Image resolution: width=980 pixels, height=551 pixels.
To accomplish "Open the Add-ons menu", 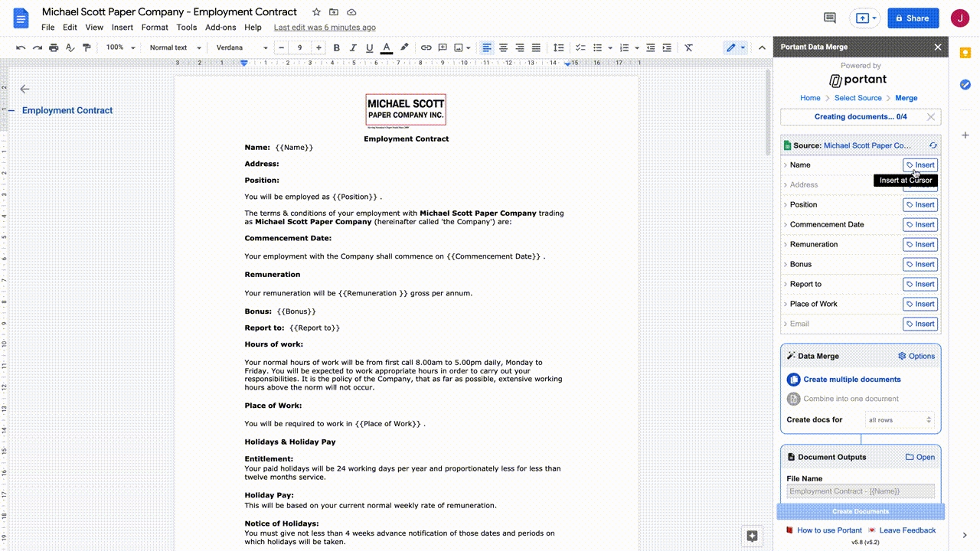I will pyautogui.click(x=220, y=28).
